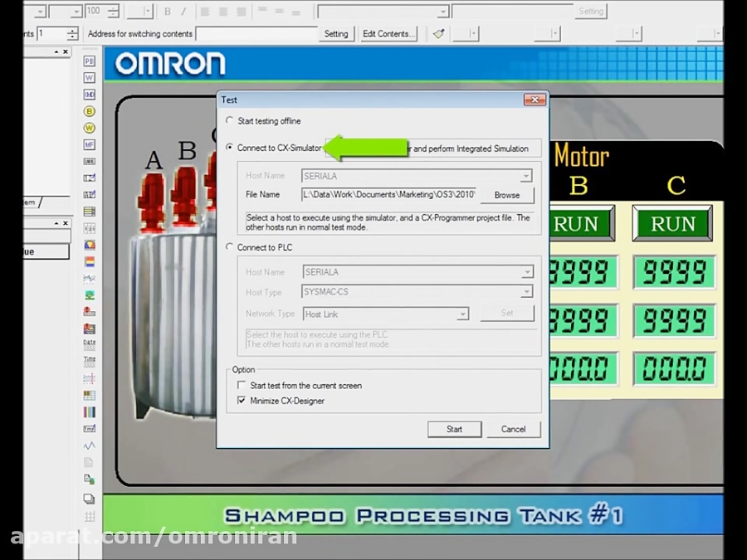Browse for a CX-Programmer project file
Screen dimensions: 747x560
pos(507,195)
